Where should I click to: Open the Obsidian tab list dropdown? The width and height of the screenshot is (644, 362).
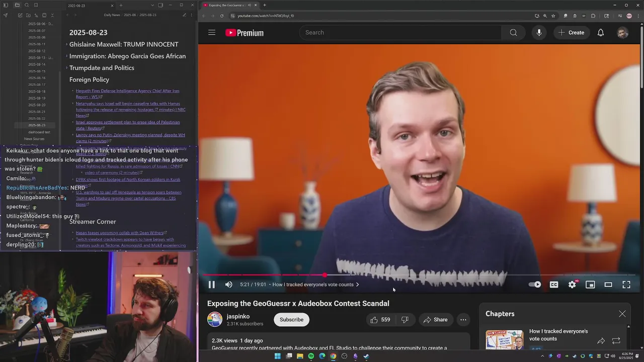pyautogui.click(x=152, y=5)
